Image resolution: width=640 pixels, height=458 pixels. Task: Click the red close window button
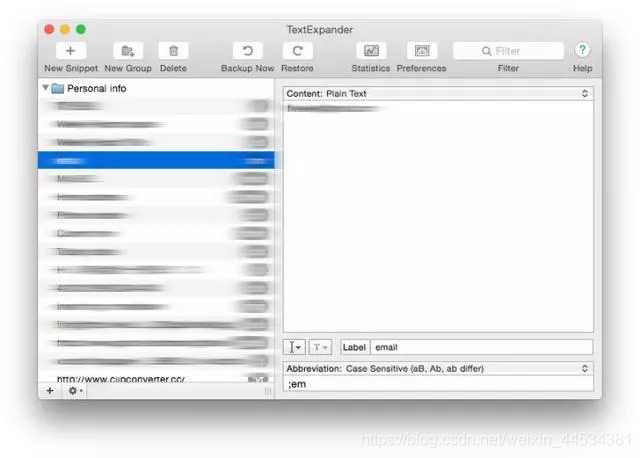[x=49, y=29]
